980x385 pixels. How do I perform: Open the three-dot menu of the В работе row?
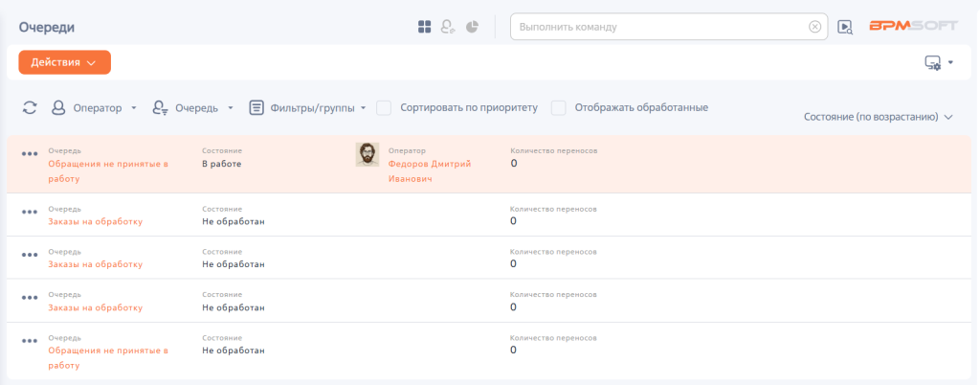point(30,154)
